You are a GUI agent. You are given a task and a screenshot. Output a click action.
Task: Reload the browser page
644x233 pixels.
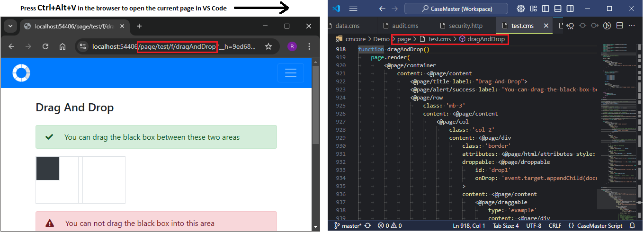coord(45,46)
